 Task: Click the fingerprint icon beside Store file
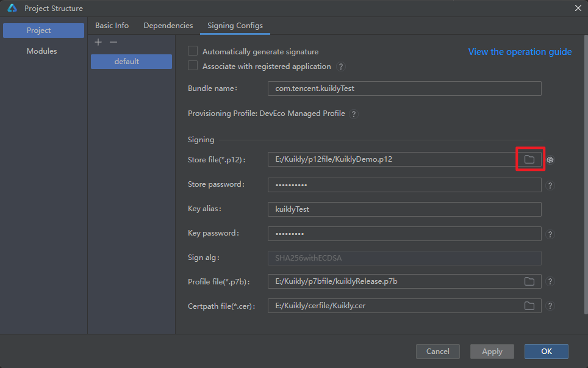click(x=550, y=160)
